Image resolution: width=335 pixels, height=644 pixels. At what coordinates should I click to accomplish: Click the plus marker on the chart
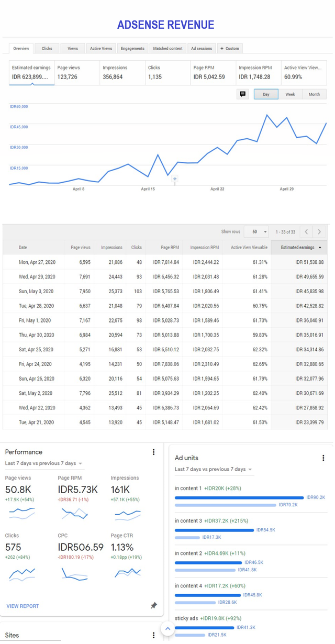click(175, 179)
